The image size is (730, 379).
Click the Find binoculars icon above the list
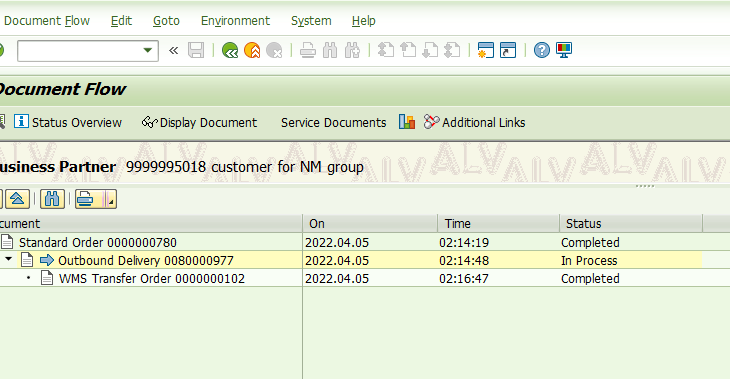pos(52,199)
